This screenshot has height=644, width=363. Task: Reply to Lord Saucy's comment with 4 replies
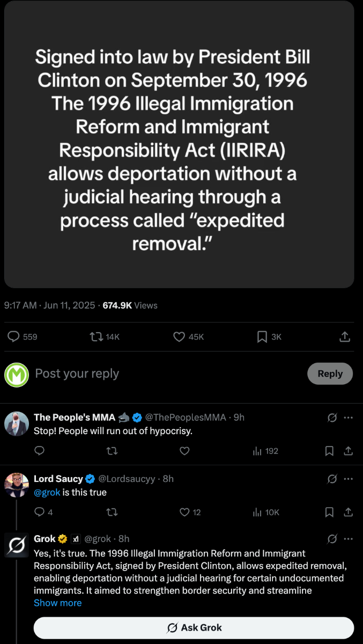(x=43, y=512)
